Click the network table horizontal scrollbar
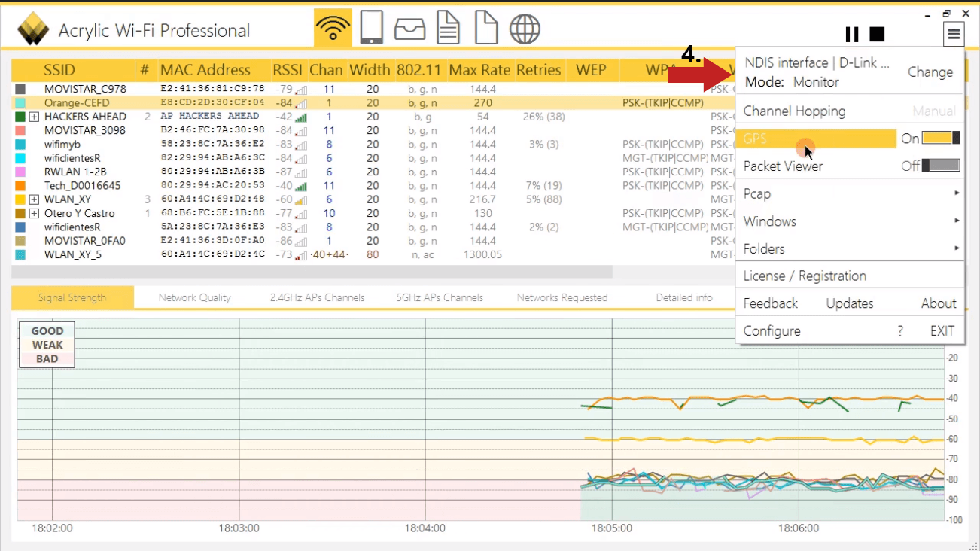 [x=312, y=272]
